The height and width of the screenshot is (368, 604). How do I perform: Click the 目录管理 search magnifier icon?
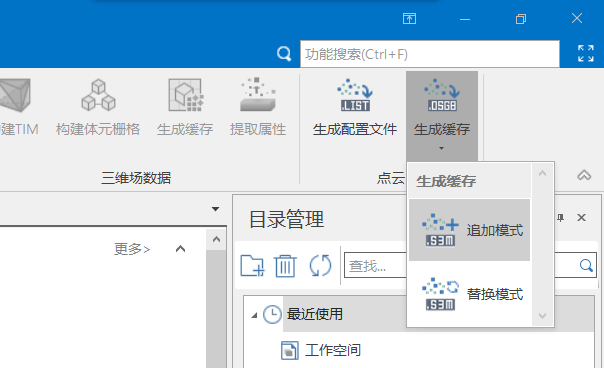pyautogui.click(x=586, y=265)
